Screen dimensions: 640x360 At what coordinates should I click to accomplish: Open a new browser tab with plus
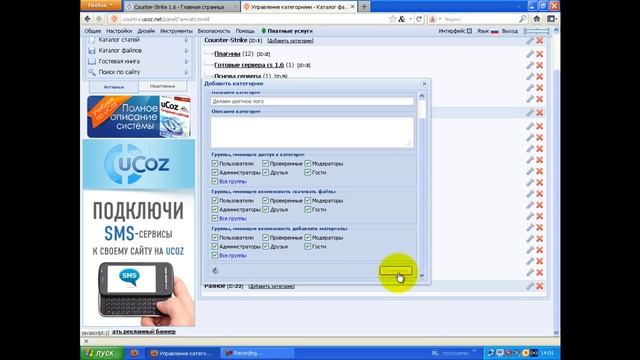coord(364,7)
